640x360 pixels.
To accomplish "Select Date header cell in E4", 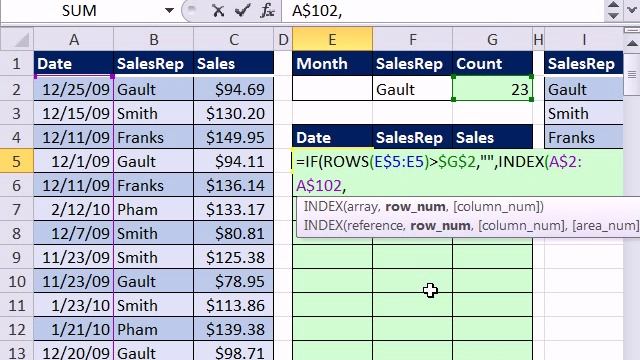I will coord(332,137).
